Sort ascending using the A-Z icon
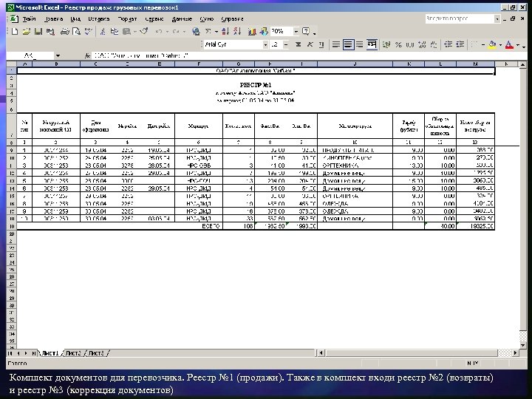The image size is (532, 399). (x=225, y=32)
